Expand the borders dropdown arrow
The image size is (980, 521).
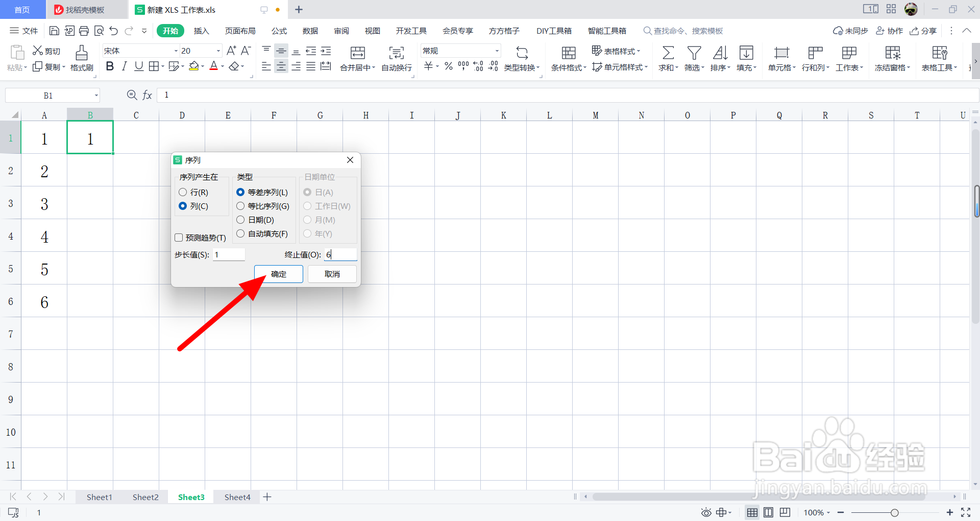pyautogui.click(x=163, y=66)
